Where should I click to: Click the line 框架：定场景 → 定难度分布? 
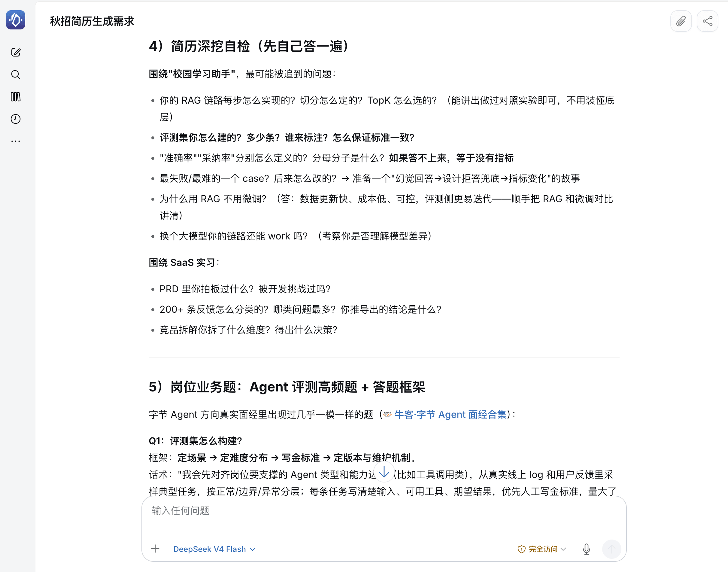click(x=283, y=458)
